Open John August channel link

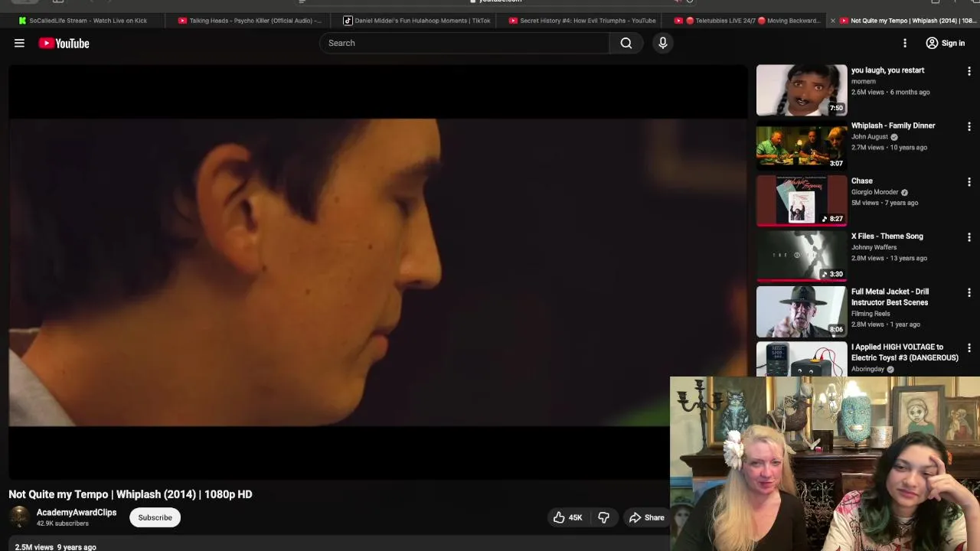(x=870, y=137)
